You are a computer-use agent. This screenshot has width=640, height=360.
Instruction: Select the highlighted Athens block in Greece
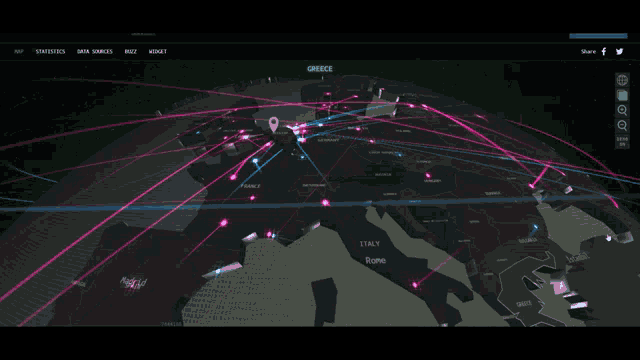pyautogui.click(x=558, y=287)
